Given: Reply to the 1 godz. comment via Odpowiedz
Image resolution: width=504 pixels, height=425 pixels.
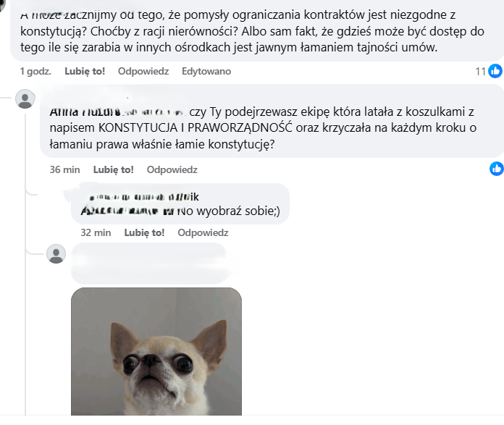Looking at the screenshot, I should pyautogui.click(x=143, y=71).
